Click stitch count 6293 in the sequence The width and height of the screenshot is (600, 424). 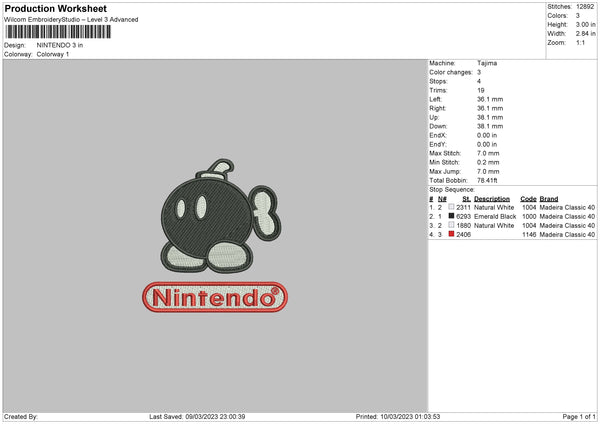(x=463, y=216)
